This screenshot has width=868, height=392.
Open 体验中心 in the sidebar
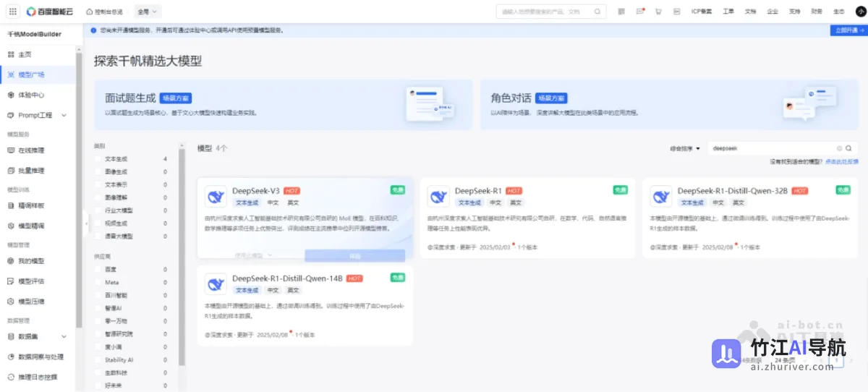[38, 95]
